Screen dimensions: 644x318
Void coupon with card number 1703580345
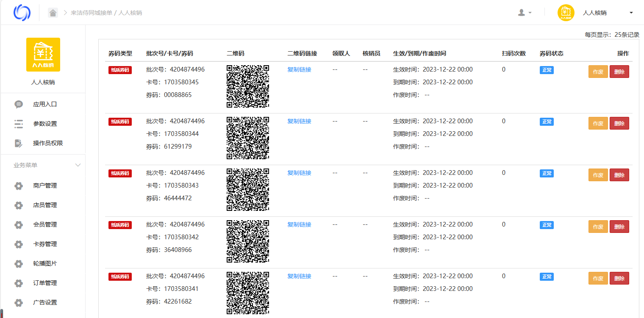598,72
